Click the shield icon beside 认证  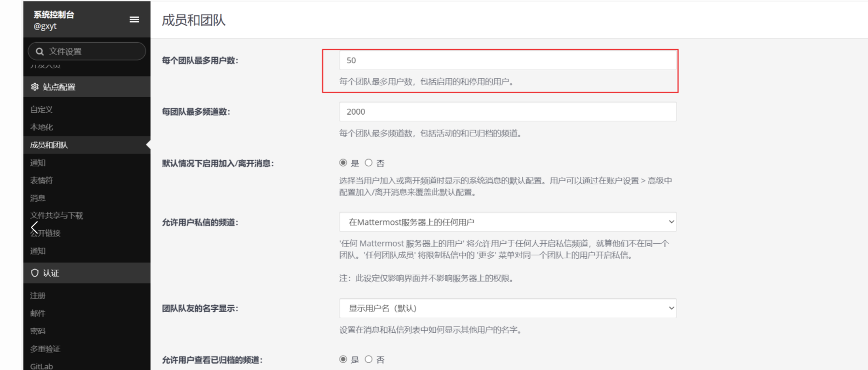pos(35,273)
